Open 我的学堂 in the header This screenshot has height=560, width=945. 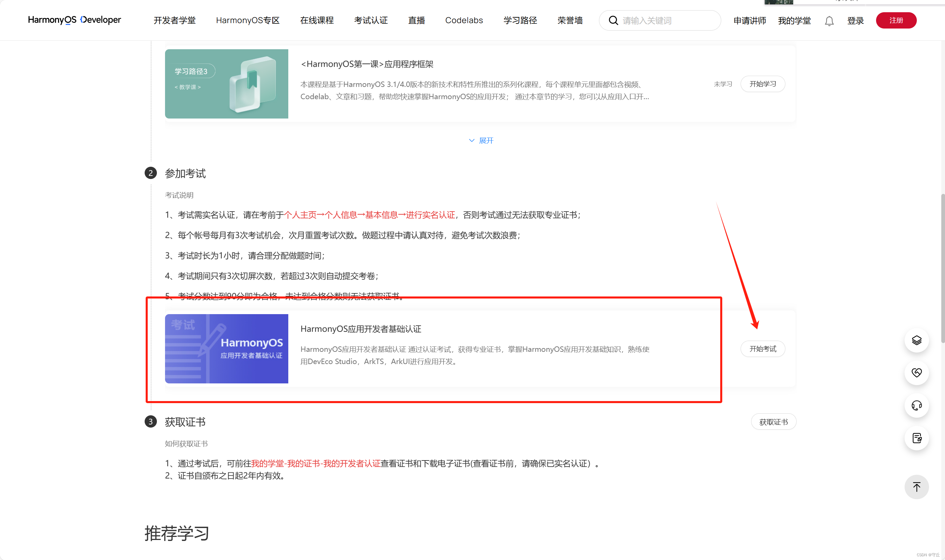point(795,21)
